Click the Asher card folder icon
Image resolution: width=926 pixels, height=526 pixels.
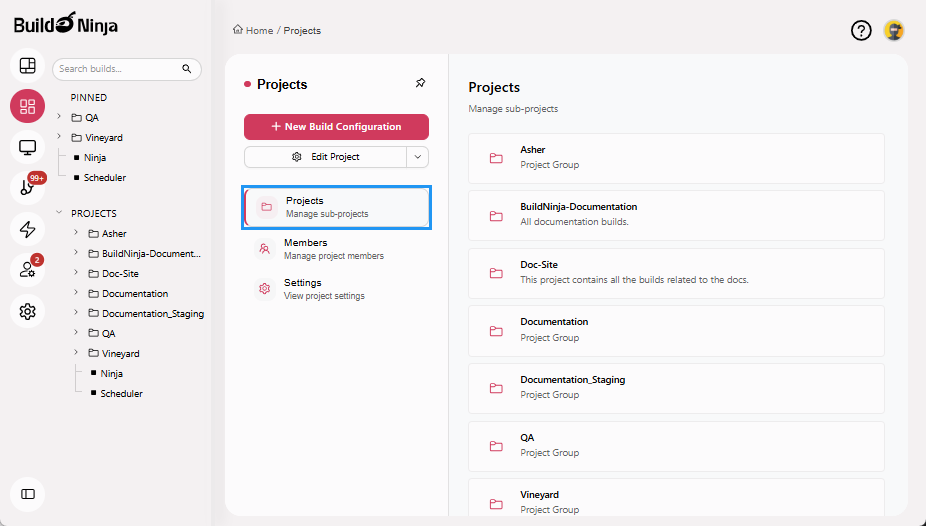(496, 158)
